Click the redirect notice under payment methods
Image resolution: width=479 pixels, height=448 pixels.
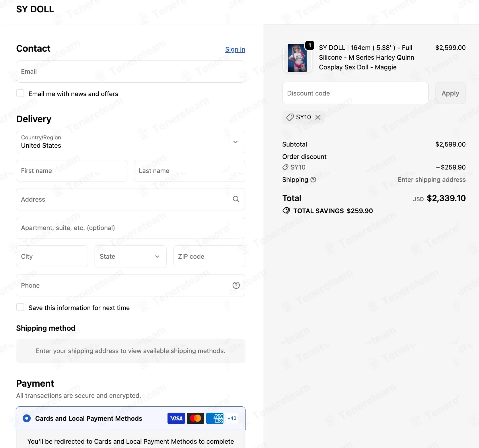pyautogui.click(x=131, y=441)
